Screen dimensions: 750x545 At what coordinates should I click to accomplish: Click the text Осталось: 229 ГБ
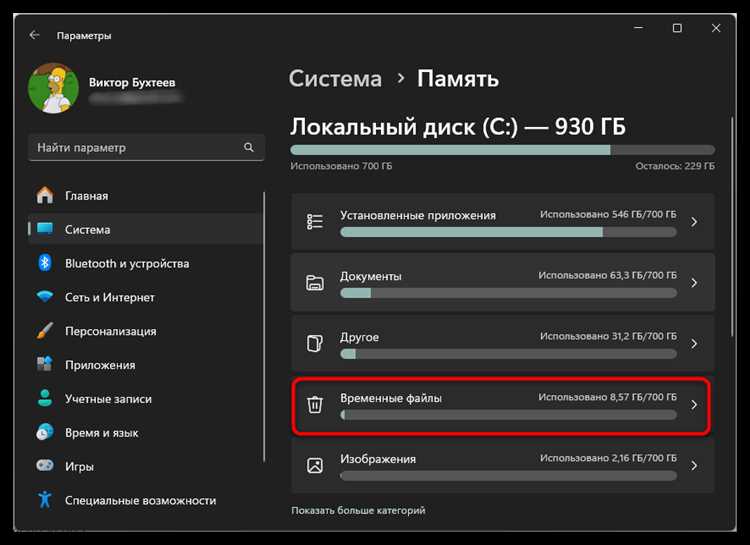tap(675, 166)
